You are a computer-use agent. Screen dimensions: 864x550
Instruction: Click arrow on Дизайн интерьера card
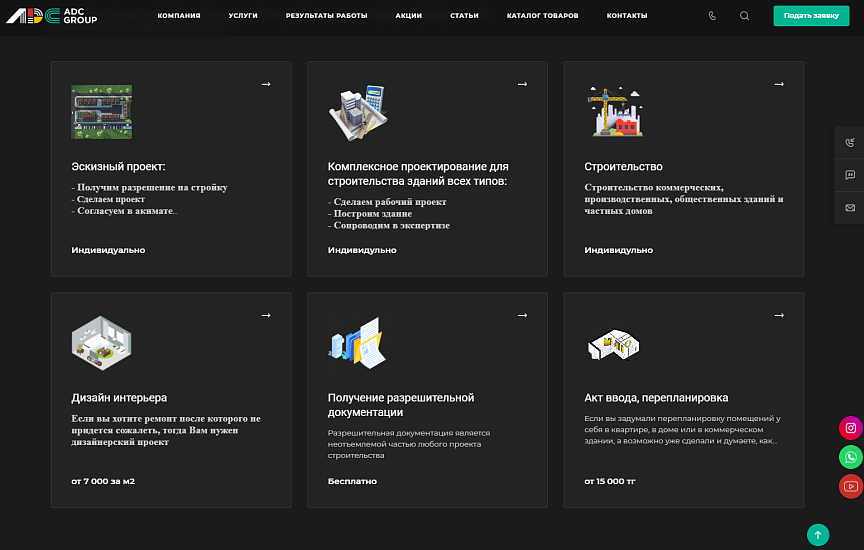pyautogui.click(x=266, y=315)
